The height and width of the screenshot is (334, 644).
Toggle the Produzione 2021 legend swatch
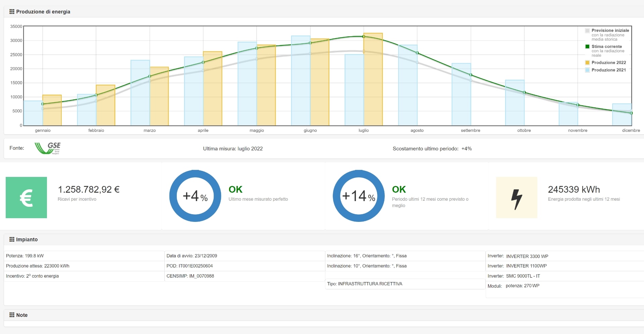tap(587, 70)
